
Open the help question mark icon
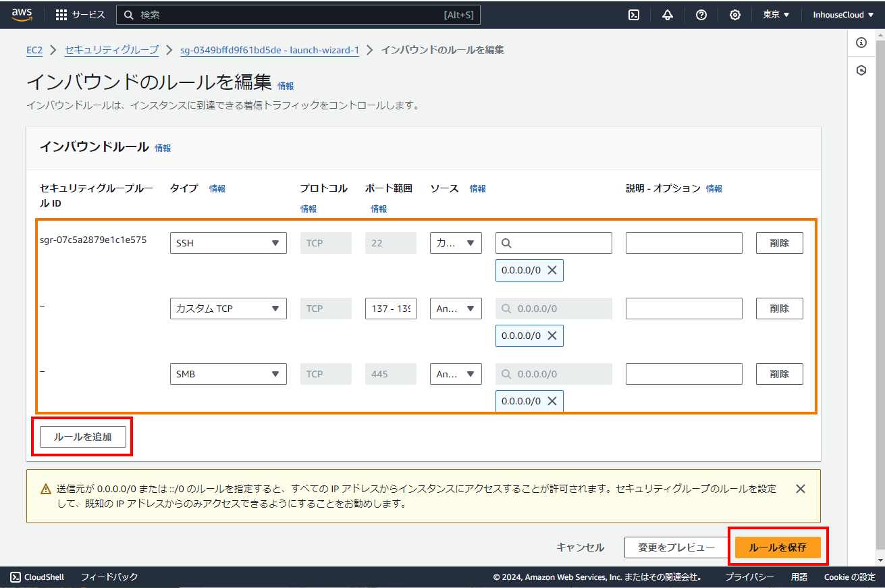[701, 15]
